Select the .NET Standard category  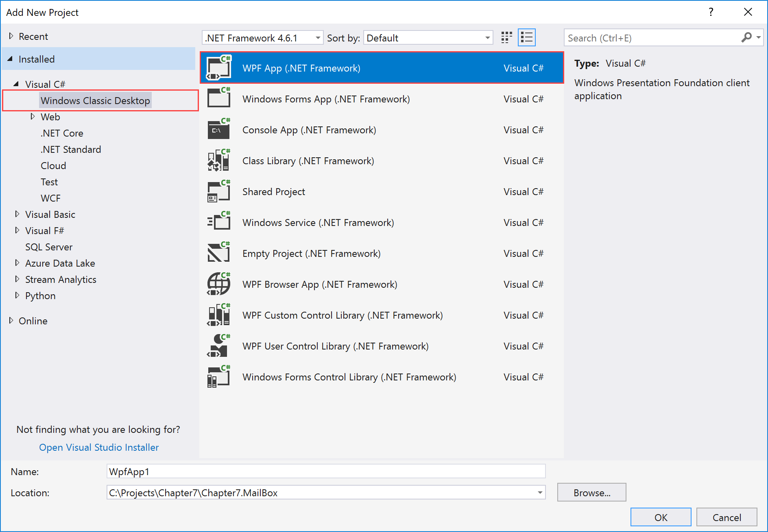71,149
